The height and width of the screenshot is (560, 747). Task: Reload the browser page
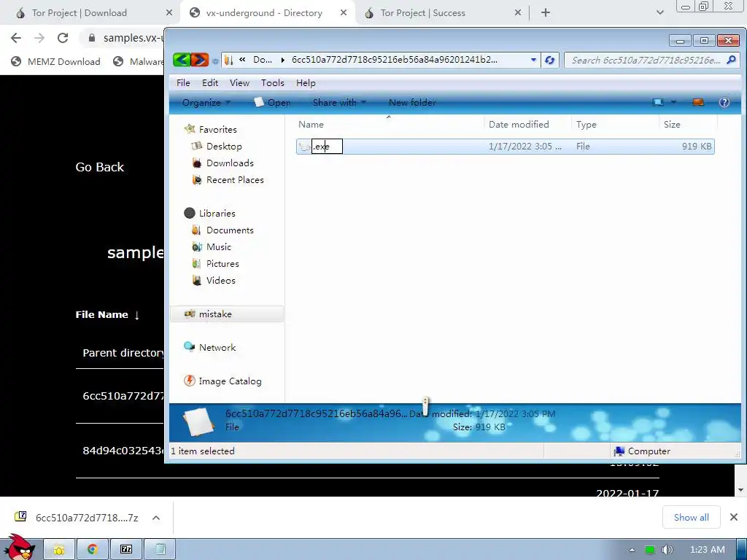click(x=63, y=38)
